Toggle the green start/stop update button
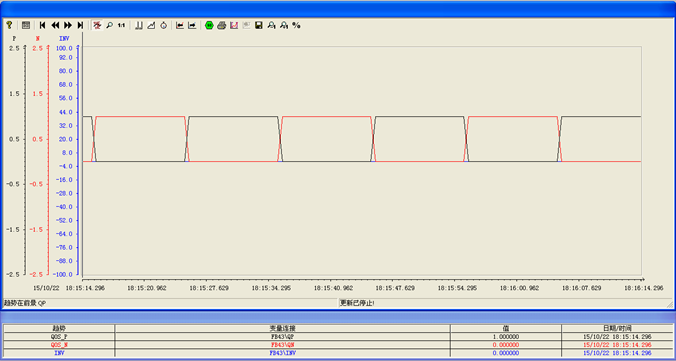Viewport: 676px width, 361px height. (209, 25)
